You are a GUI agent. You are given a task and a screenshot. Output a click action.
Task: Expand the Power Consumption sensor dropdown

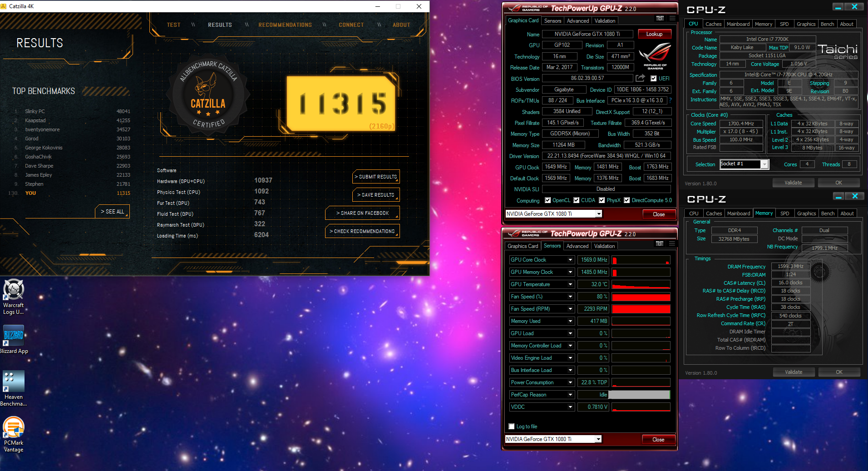[570, 382]
